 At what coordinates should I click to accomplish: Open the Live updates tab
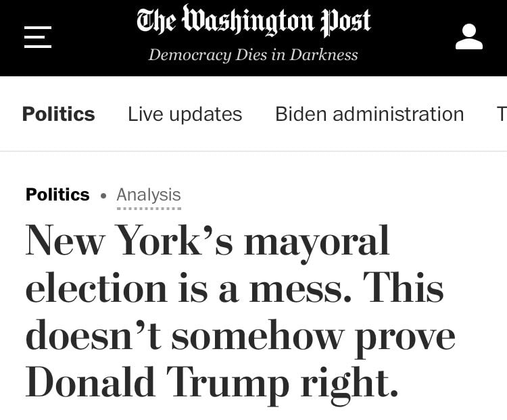tap(185, 114)
